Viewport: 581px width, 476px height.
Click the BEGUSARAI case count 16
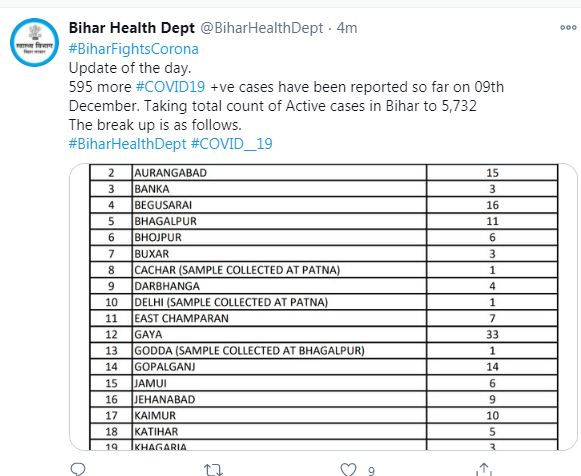coord(492,205)
